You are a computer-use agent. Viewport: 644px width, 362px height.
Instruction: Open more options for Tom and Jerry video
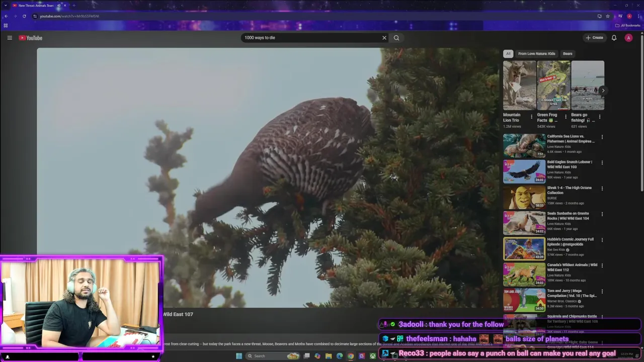(x=602, y=291)
